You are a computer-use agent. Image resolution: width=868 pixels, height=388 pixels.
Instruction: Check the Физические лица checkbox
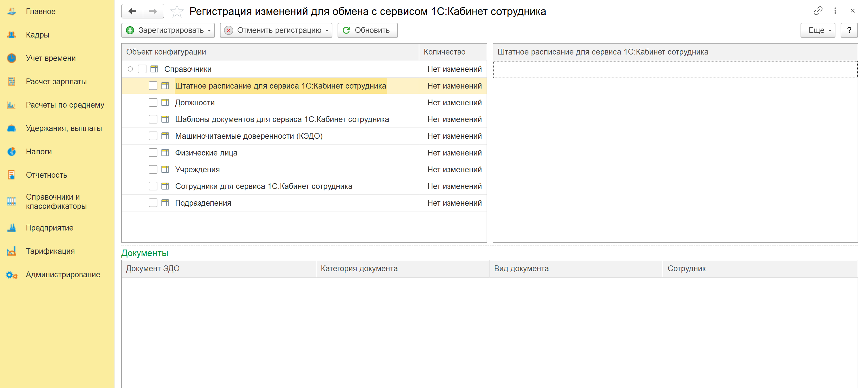[x=153, y=153]
